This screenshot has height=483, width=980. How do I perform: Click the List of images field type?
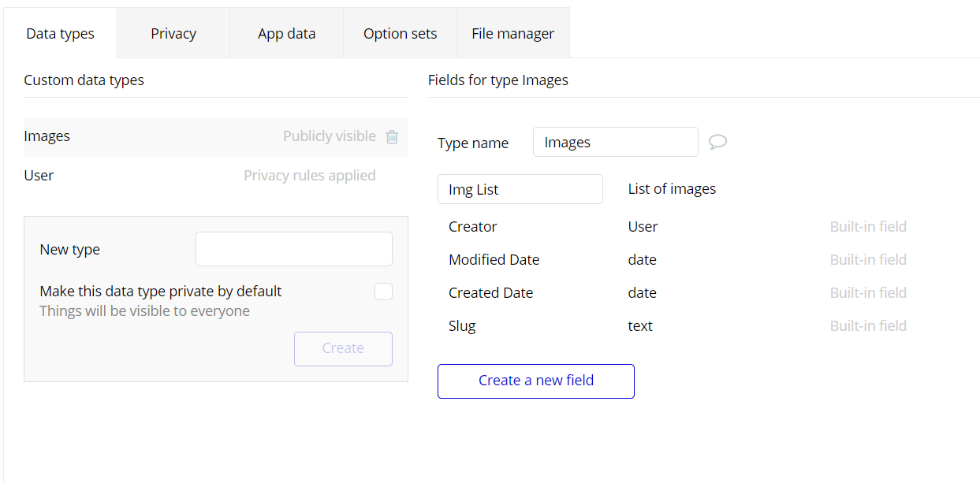672,189
